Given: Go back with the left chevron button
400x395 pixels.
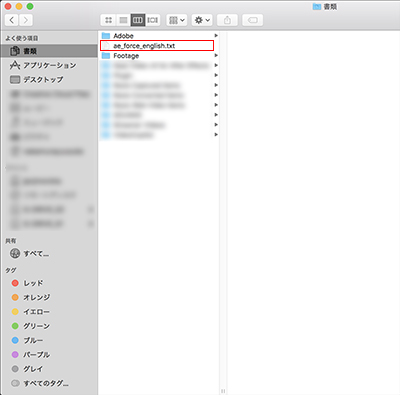Looking at the screenshot, I should point(12,20).
